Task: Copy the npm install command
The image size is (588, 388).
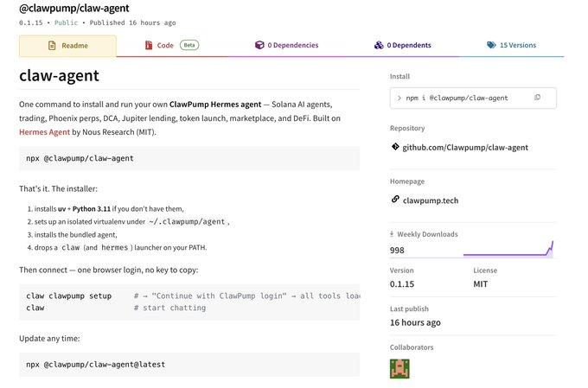Action: 537,98
